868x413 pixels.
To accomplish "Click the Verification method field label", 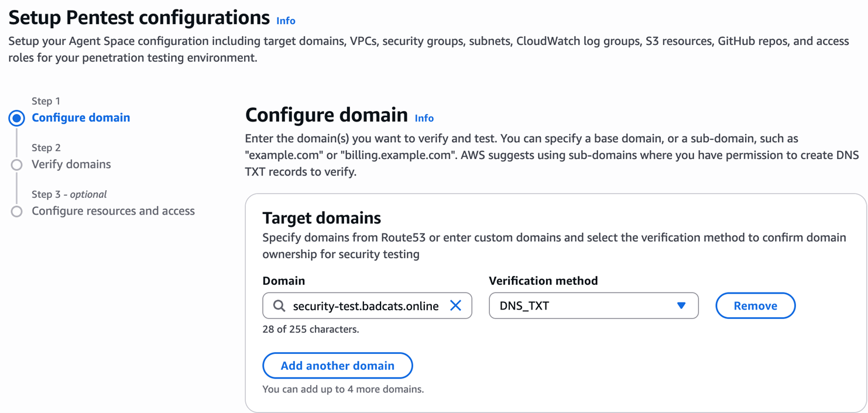I will coord(543,281).
